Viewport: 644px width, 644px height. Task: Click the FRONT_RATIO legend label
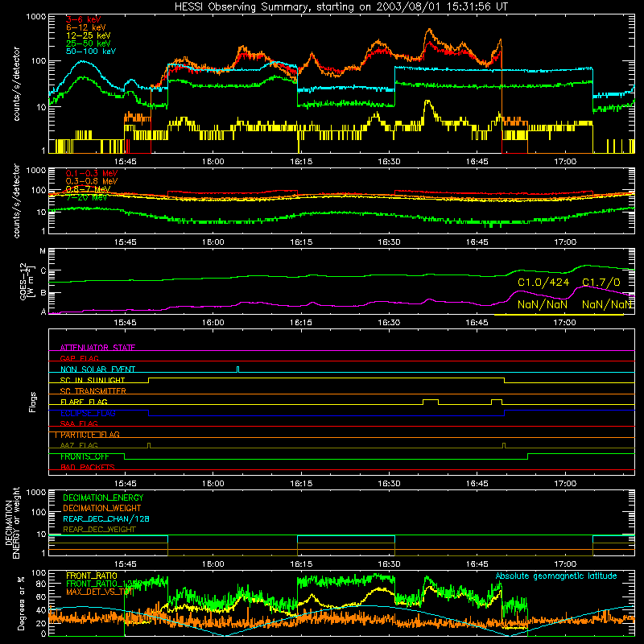click(x=92, y=576)
